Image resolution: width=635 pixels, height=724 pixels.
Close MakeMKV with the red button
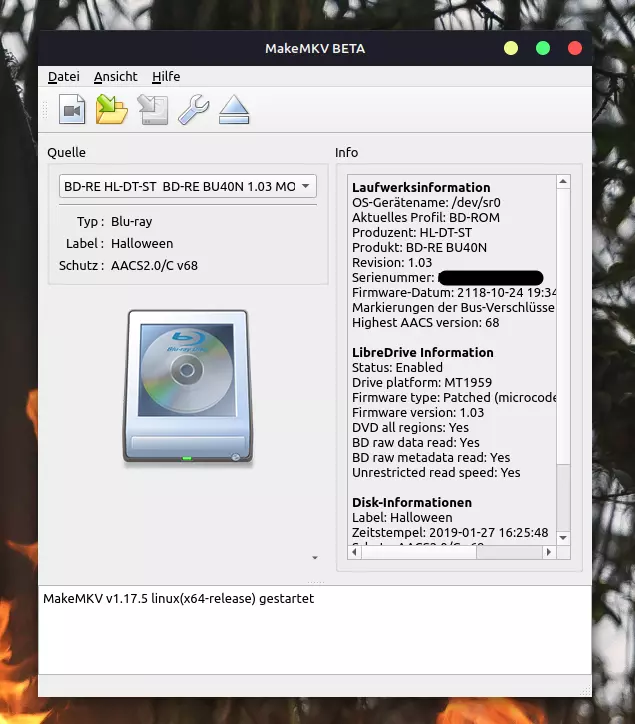[575, 48]
